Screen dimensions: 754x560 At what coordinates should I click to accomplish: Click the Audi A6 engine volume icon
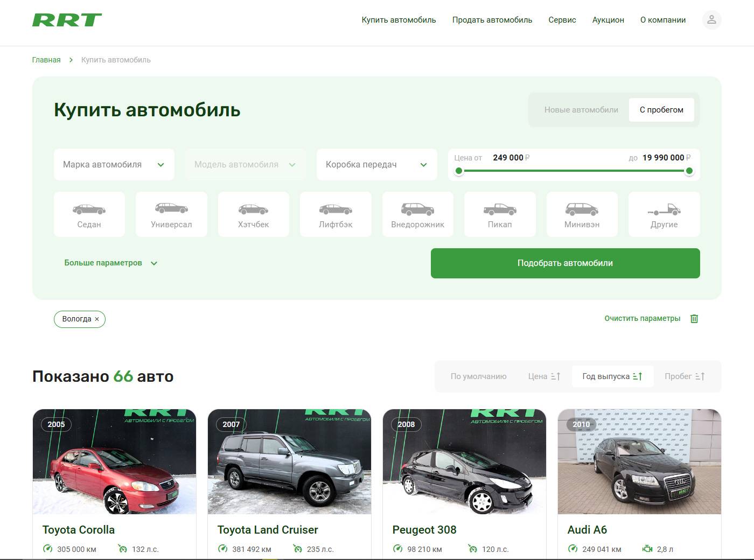click(647, 549)
